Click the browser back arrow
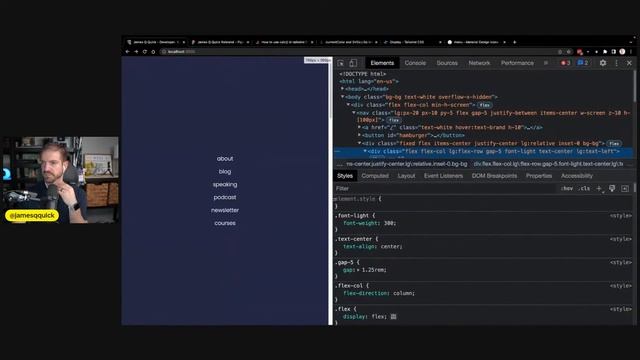 [x=127, y=52]
